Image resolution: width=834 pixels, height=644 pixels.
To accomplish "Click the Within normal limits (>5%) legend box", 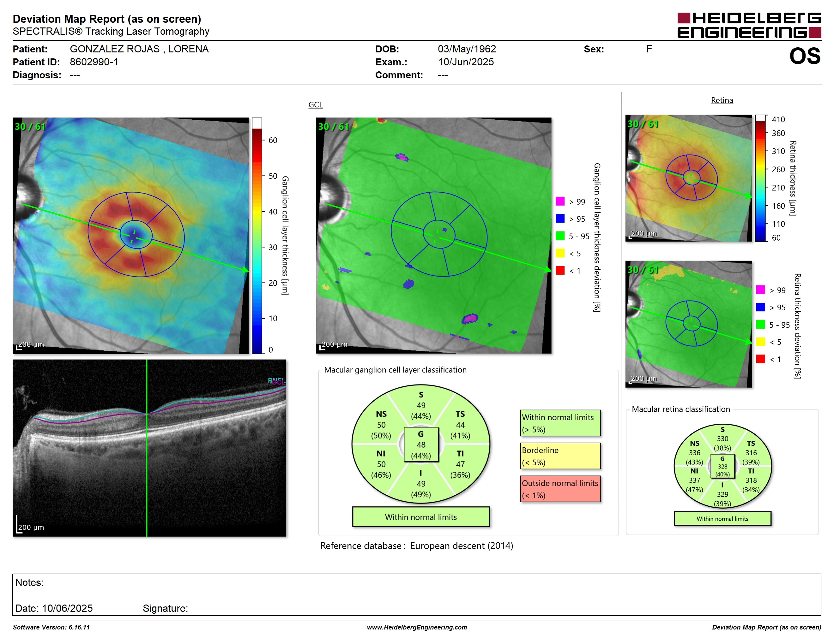I will click(x=560, y=423).
